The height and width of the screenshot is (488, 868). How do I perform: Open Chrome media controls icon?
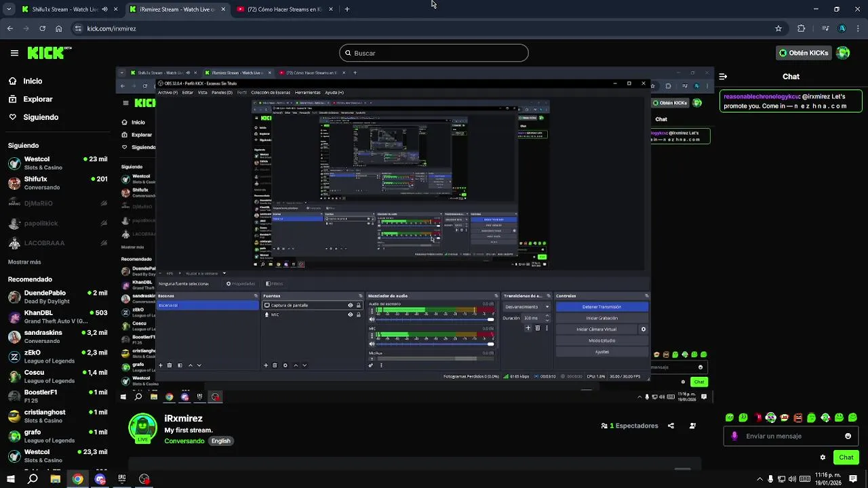[825, 28]
